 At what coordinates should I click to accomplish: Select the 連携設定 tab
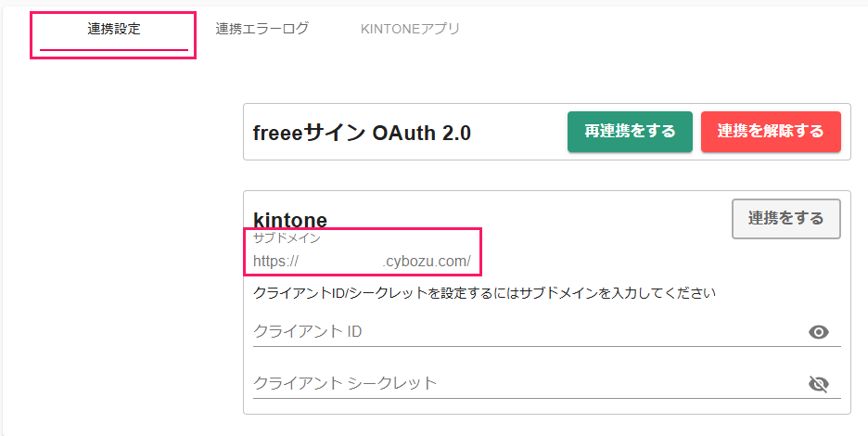tap(113, 30)
